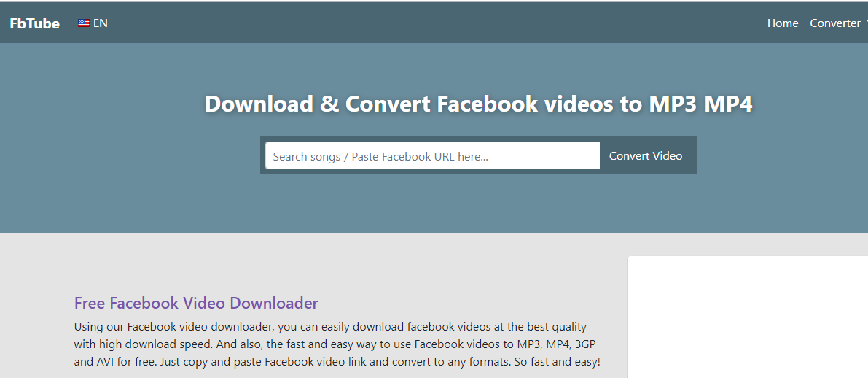The image size is (868, 378).
Task: Select the main headline about MP3 MP4
Action: [478, 104]
